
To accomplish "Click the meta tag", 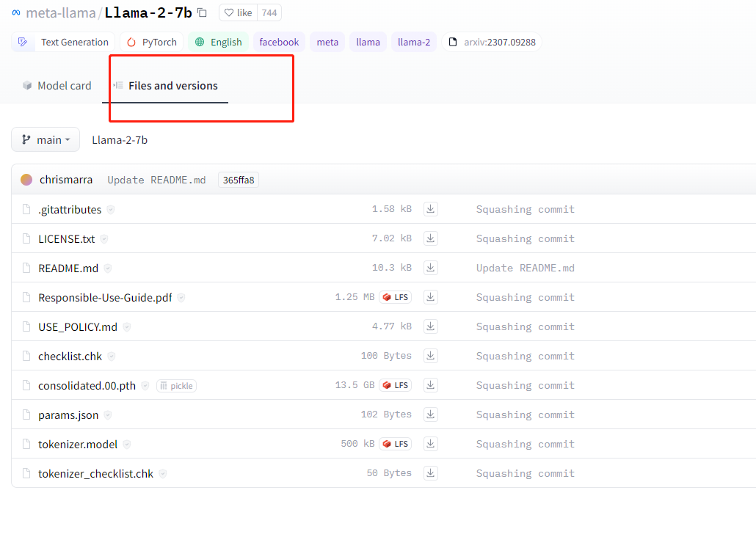I will [327, 42].
